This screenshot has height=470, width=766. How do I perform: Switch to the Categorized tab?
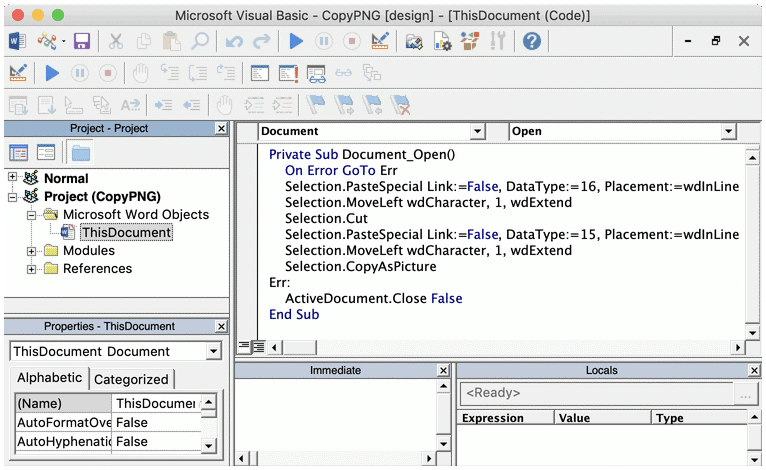[131, 379]
